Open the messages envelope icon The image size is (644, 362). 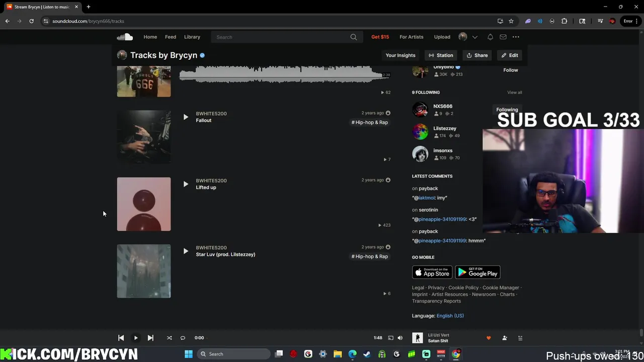(x=503, y=37)
